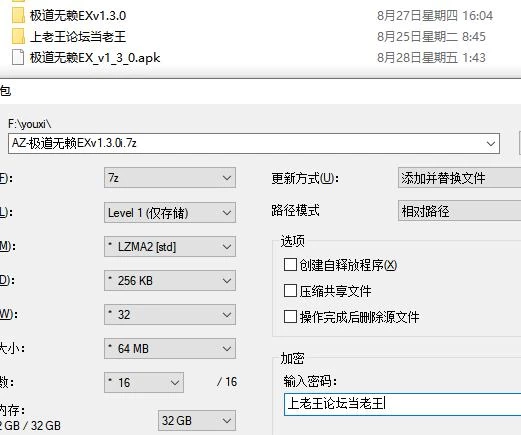Open archive format 7z dropdown
This screenshot has height=435, width=521.
(170, 178)
